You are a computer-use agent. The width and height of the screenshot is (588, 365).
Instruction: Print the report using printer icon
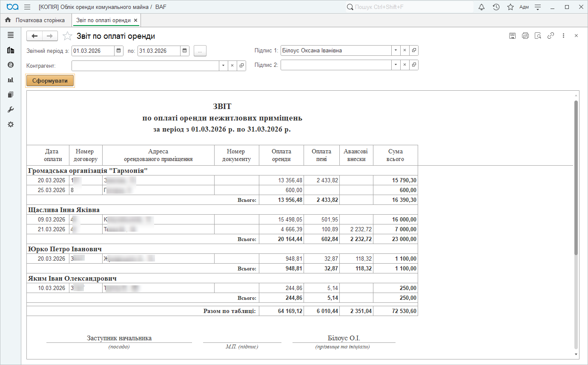(525, 36)
